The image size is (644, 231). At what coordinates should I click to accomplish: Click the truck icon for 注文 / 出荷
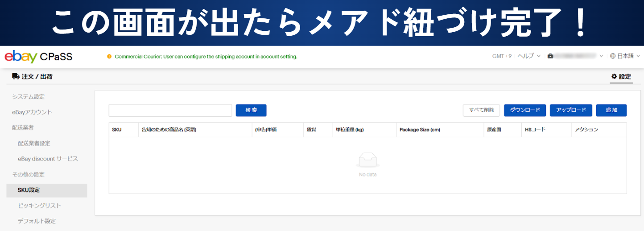(16, 76)
